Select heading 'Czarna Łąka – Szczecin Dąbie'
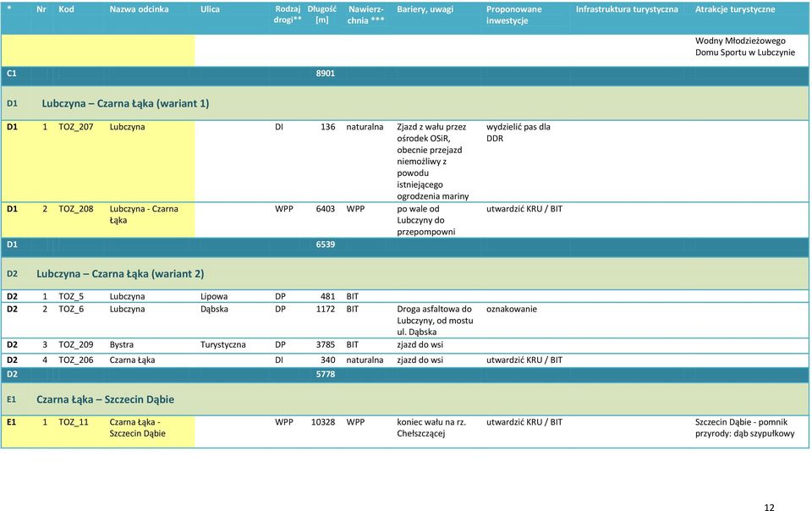Image resolution: width=812 pixels, height=511 pixels. [105, 399]
